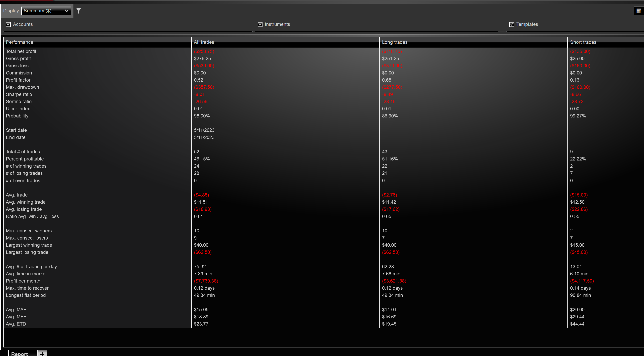The height and width of the screenshot is (356, 644).
Task: Select short trades Avg. ETD $44.44
Action: [577, 324]
